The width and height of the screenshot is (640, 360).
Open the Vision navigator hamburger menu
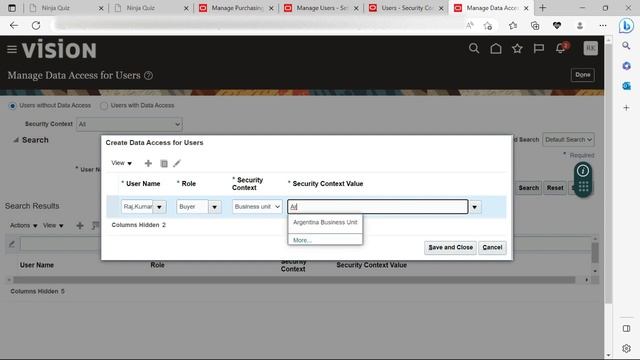click(x=12, y=49)
